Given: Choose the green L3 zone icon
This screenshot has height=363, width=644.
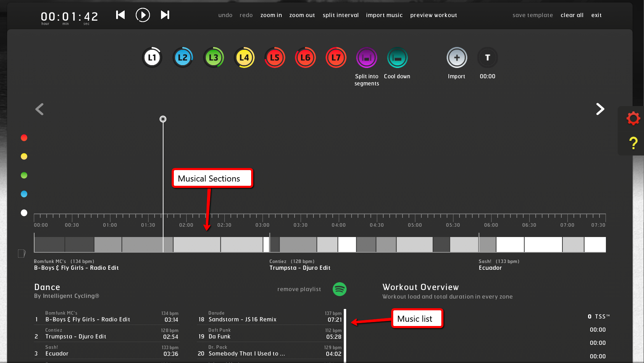Looking at the screenshot, I should tap(213, 58).
